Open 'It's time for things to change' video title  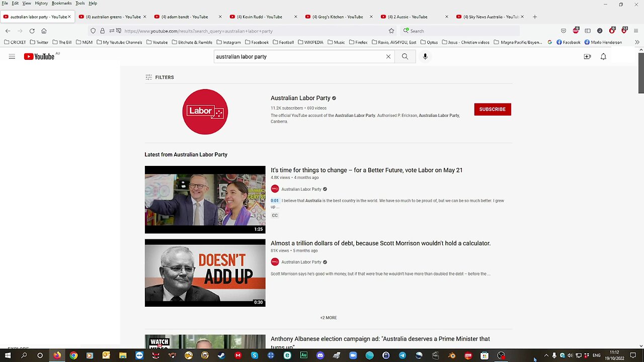click(x=366, y=170)
